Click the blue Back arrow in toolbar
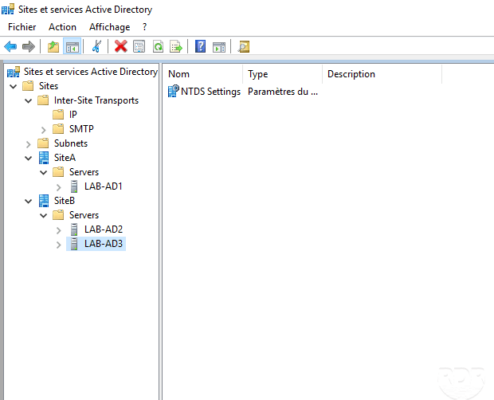 [11, 47]
